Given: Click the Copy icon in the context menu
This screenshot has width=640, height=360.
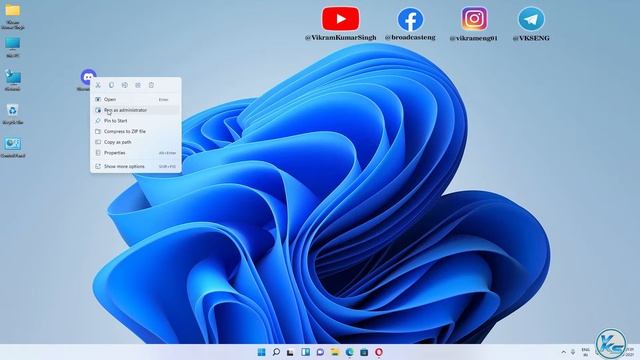Looking at the screenshot, I should click(x=111, y=85).
